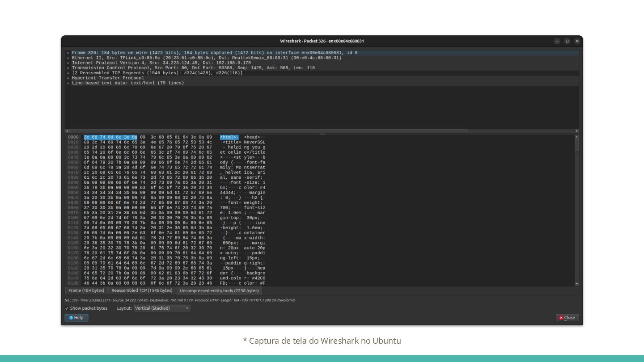Image resolution: width=644 pixels, height=362 pixels.
Task: Open Uncompressed entity body (2238 bytes) tab
Action: tap(219, 290)
